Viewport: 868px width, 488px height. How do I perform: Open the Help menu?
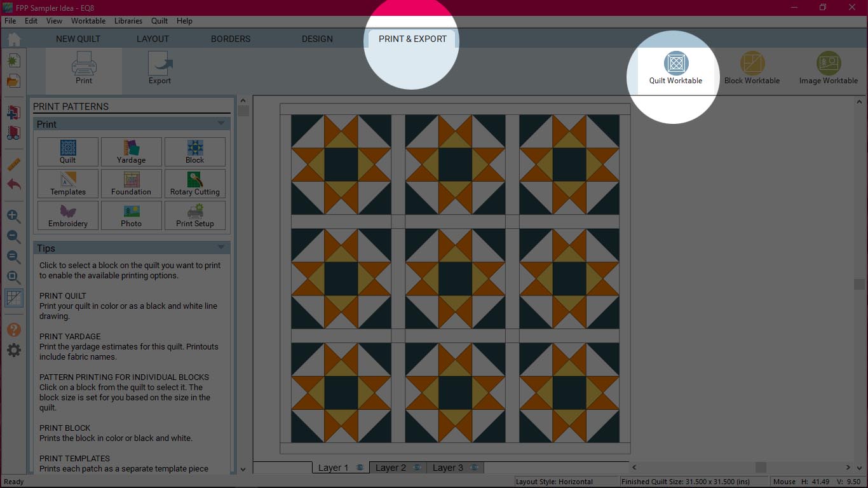click(184, 21)
